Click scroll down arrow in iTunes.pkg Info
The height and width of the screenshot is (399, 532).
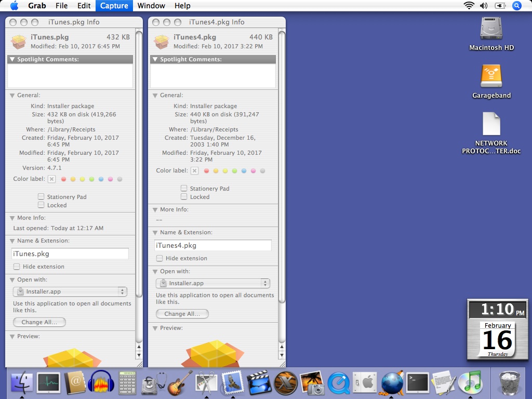point(139,355)
